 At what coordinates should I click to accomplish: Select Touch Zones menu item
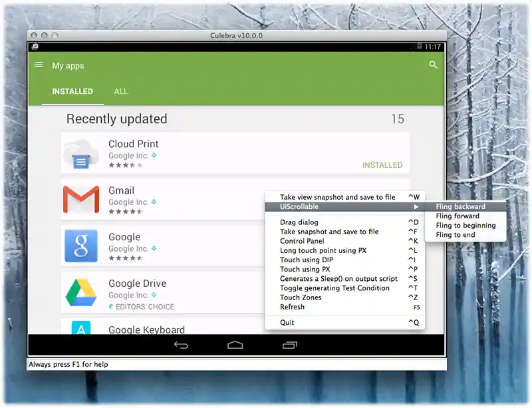344,298
